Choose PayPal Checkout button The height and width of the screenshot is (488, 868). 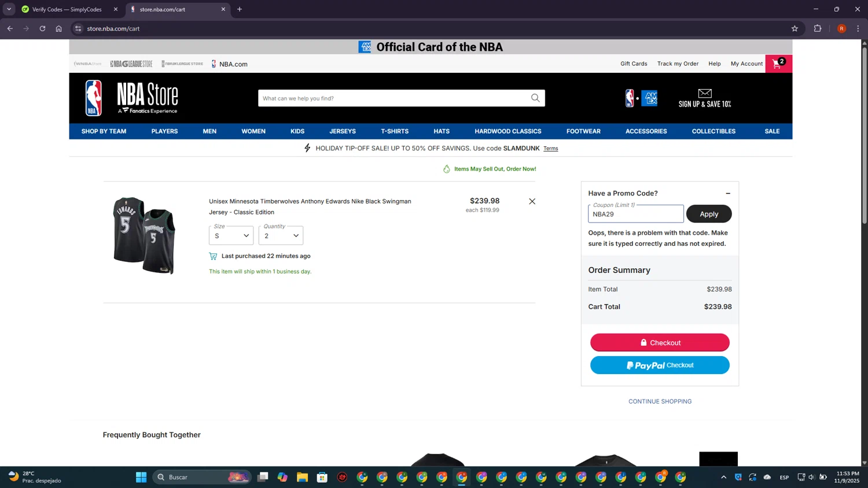(x=660, y=365)
